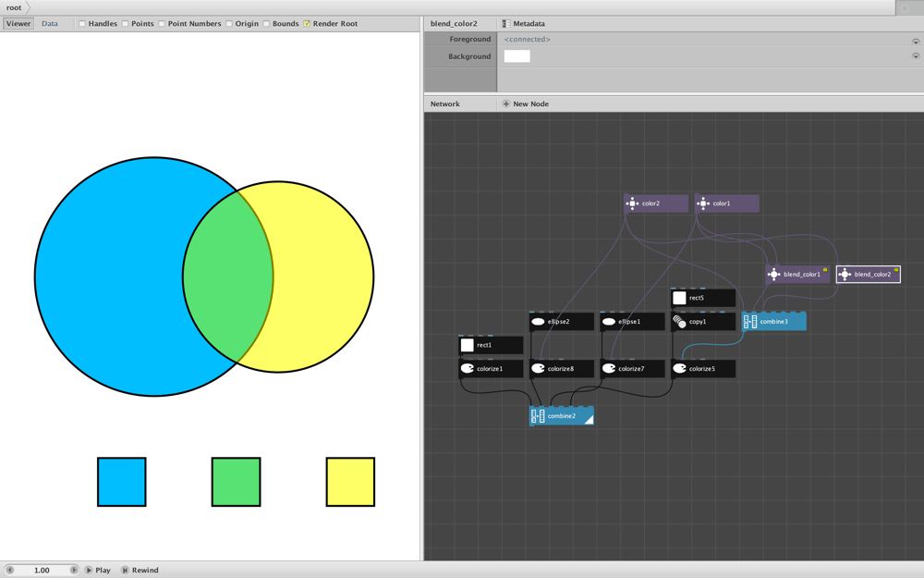Select the combine2 node

[562, 416]
